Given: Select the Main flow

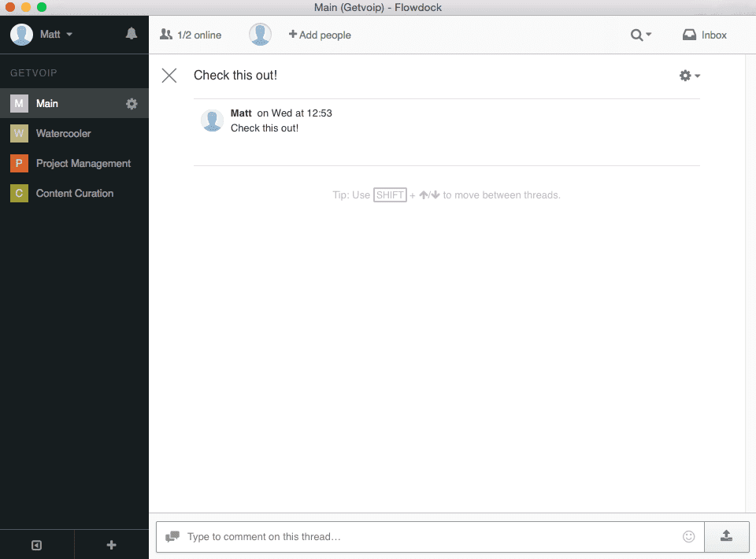Looking at the screenshot, I should click(x=74, y=103).
